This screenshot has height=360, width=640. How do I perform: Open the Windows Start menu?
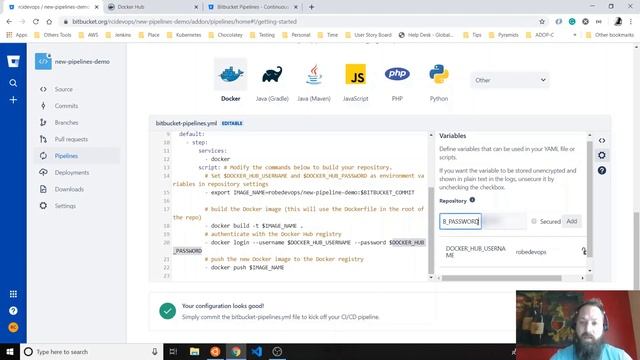(10, 351)
